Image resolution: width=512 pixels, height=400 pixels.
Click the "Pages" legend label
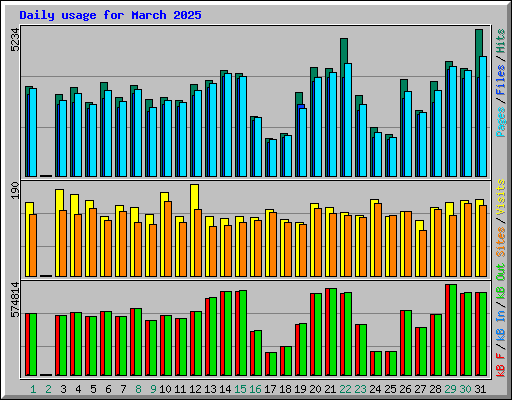(x=501, y=122)
